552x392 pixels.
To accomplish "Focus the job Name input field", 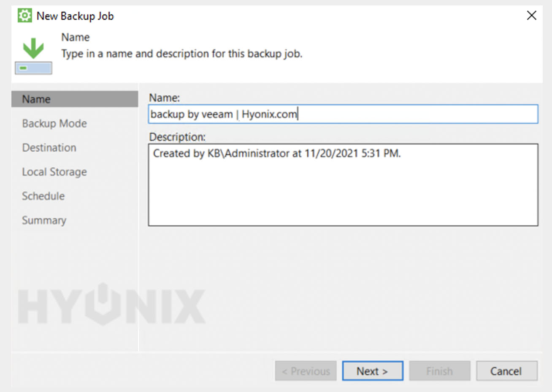I will click(343, 114).
